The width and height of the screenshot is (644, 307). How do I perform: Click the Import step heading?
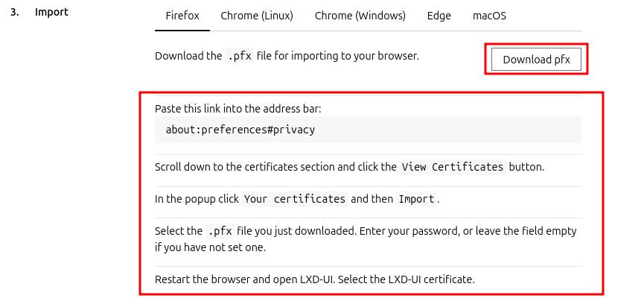(52, 12)
